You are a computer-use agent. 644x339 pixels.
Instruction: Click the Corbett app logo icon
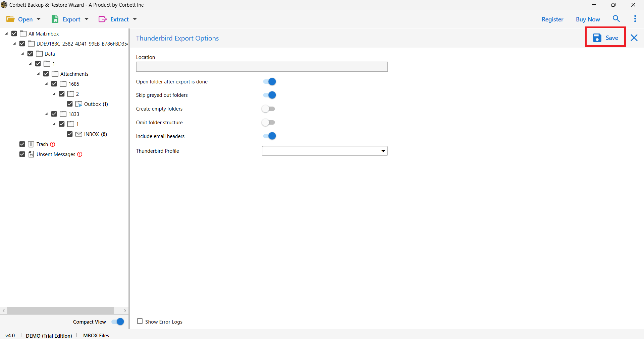pyautogui.click(x=4, y=5)
